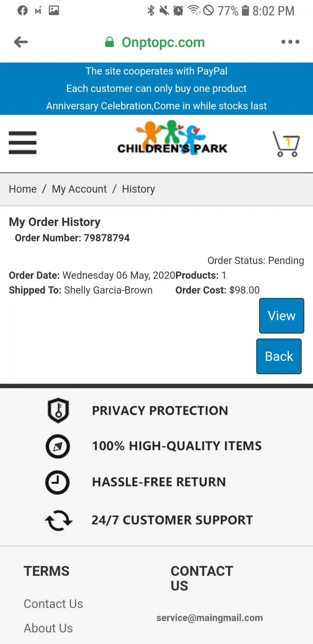Tap the browser back arrow

(21, 42)
